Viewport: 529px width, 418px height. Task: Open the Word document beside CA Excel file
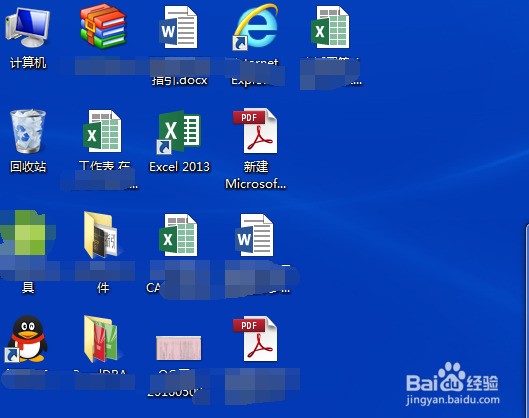pos(255,235)
